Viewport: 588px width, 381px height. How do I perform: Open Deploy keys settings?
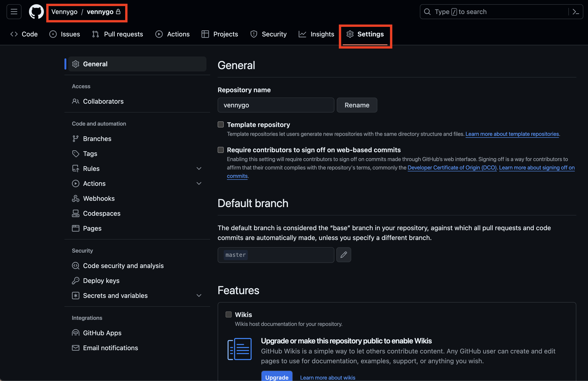tap(101, 281)
